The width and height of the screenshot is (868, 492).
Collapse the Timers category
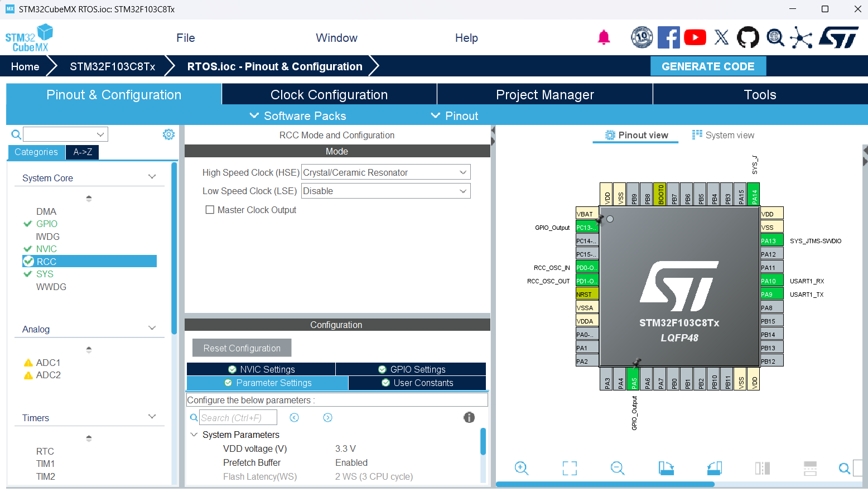(x=152, y=417)
